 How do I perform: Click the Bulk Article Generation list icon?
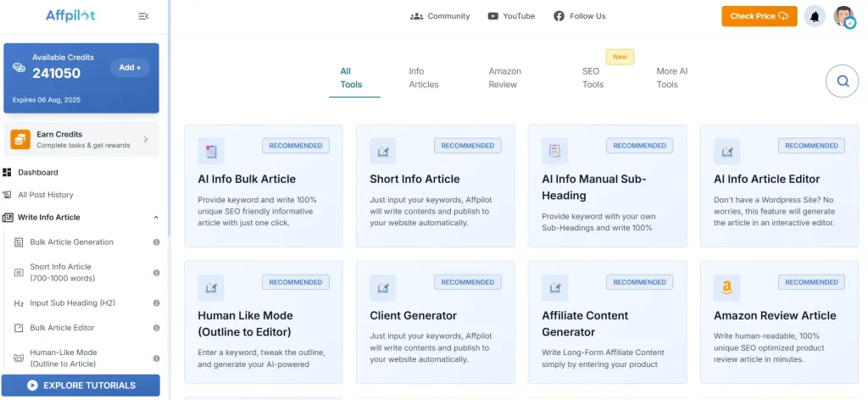19,242
